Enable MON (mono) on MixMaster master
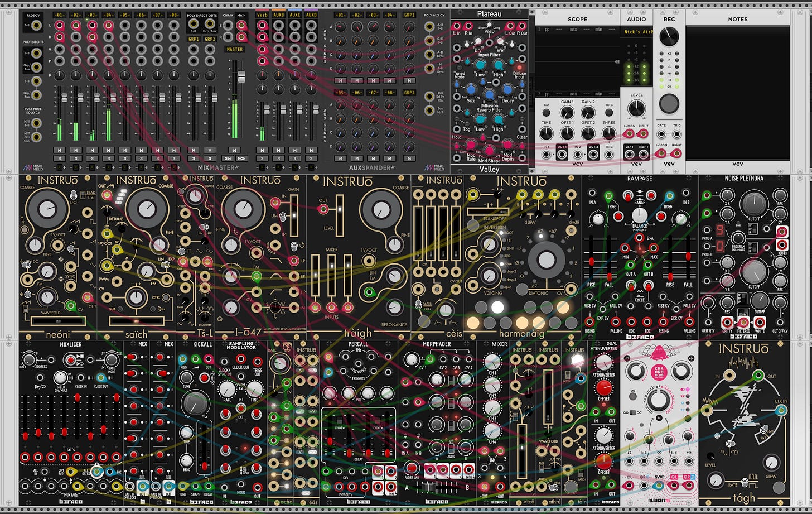812x514 pixels. tap(243, 159)
